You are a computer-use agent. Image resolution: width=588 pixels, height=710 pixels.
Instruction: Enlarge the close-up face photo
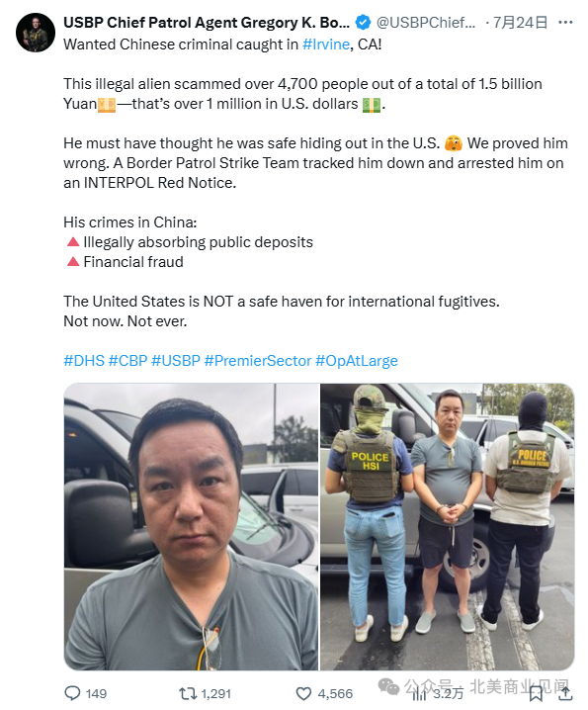coord(191,527)
